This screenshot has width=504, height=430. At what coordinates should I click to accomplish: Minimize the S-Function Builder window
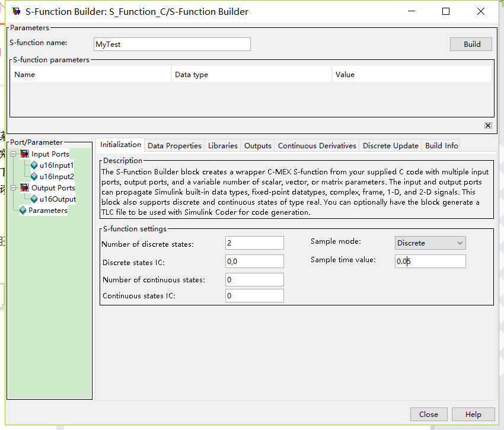tap(412, 12)
